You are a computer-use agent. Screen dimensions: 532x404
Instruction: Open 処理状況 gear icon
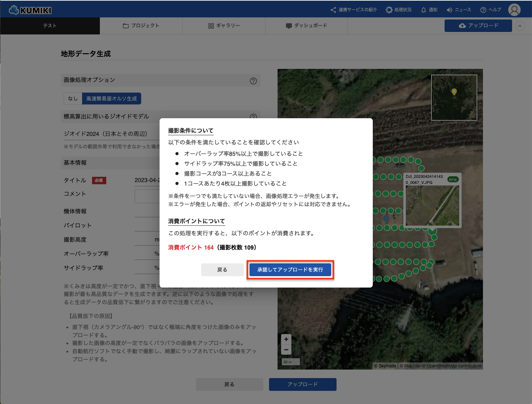point(389,10)
